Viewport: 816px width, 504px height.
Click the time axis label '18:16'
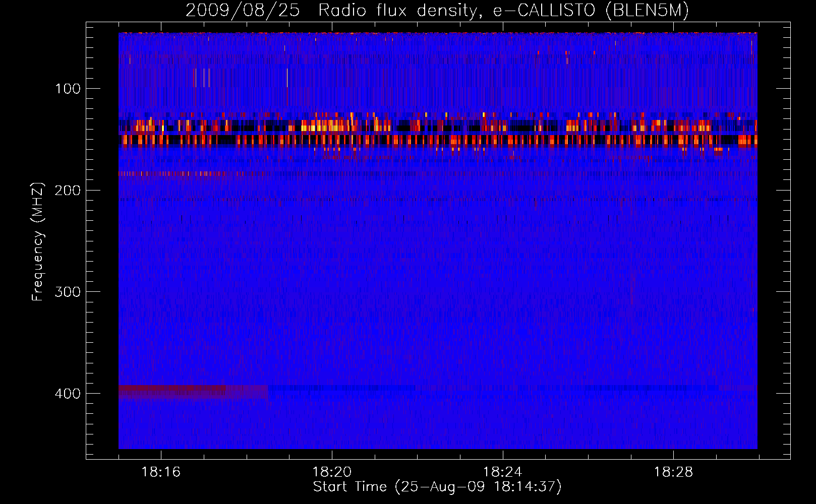(x=161, y=472)
